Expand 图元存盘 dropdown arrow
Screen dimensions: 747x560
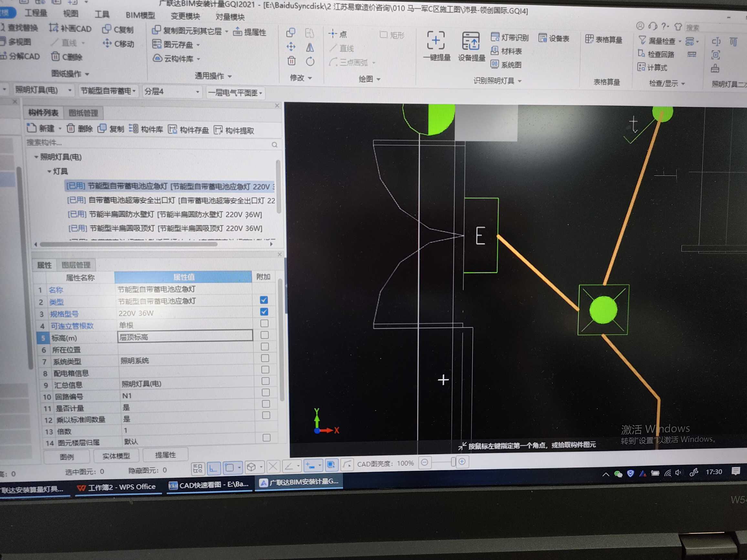[x=198, y=45]
